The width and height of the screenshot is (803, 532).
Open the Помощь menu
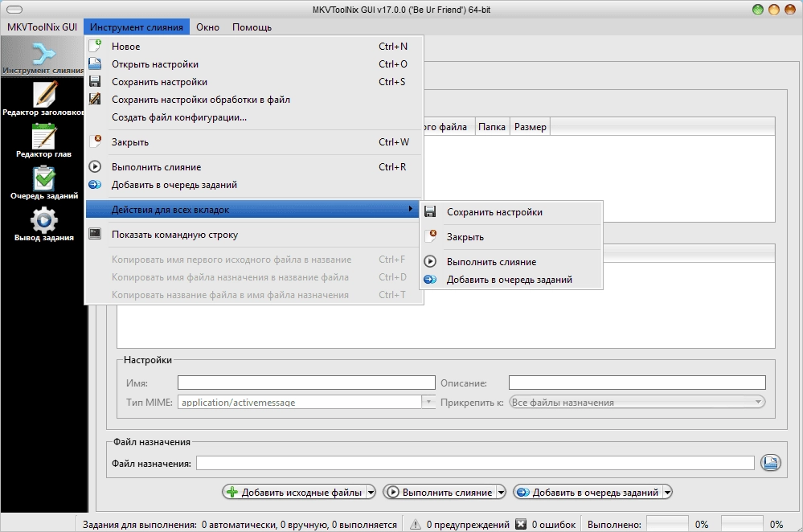(252, 27)
